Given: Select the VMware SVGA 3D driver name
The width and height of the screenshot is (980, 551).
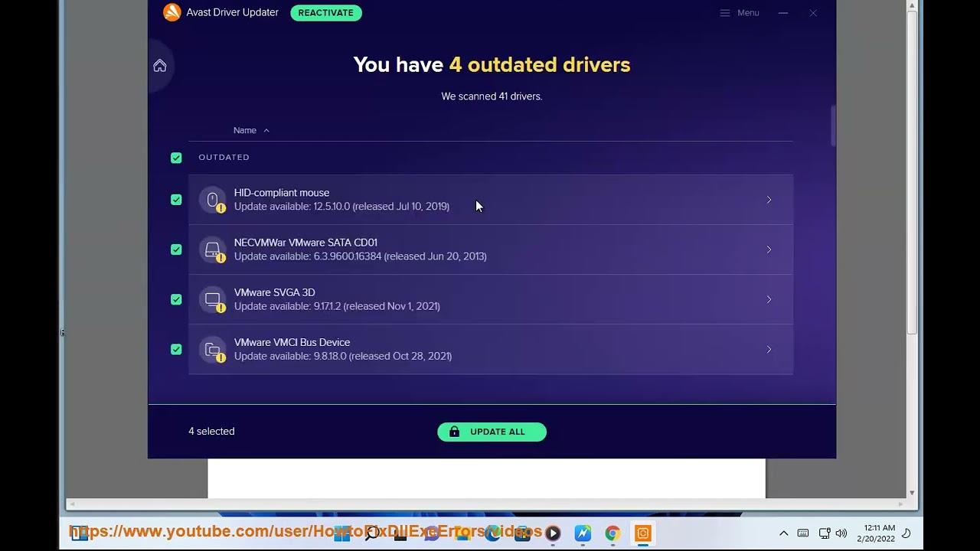Looking at the screenshot, I should click(274, 292).
